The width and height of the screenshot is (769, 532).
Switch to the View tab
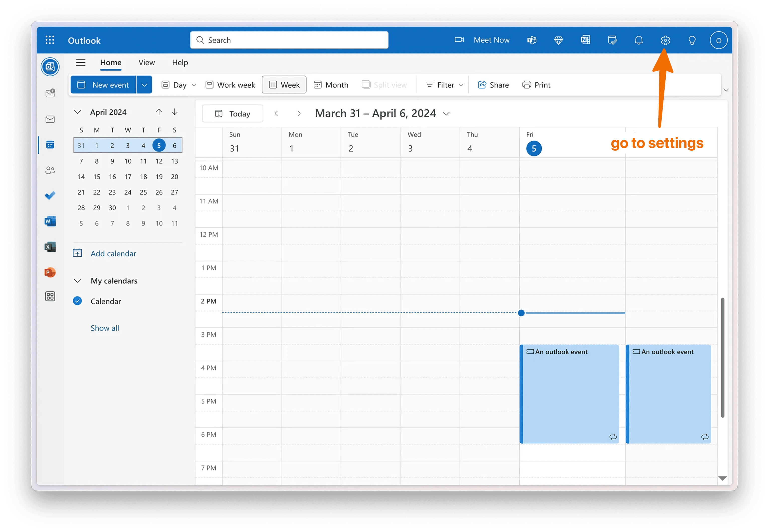pyautogui.click(x=146, y=63)
